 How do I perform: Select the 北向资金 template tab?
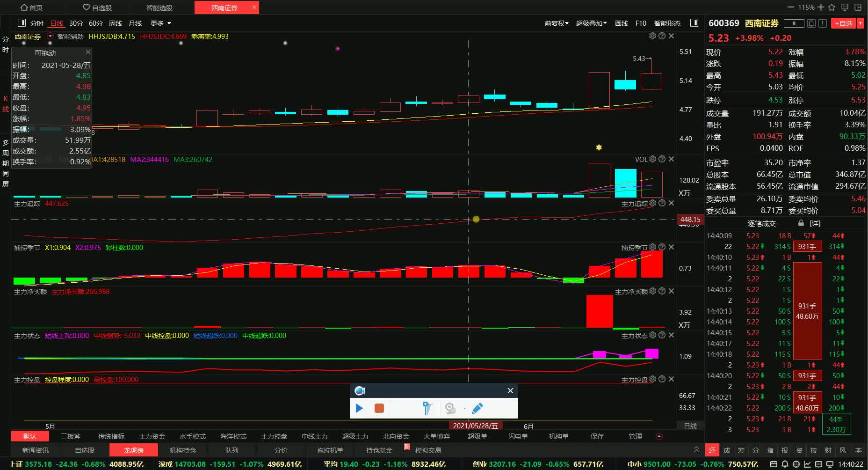(x=396, y=436)
